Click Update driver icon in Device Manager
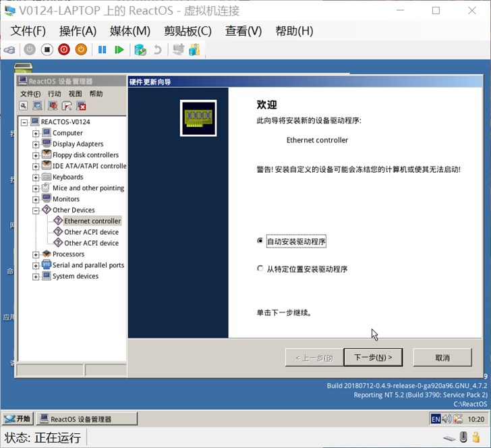This screenshot has height=448, width=491. coord(53,106)
